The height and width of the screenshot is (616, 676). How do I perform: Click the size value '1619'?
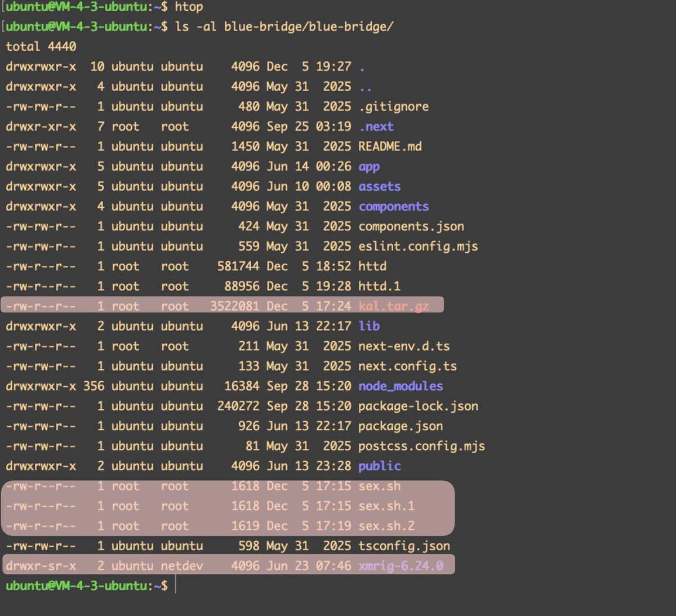coord(246,526)
